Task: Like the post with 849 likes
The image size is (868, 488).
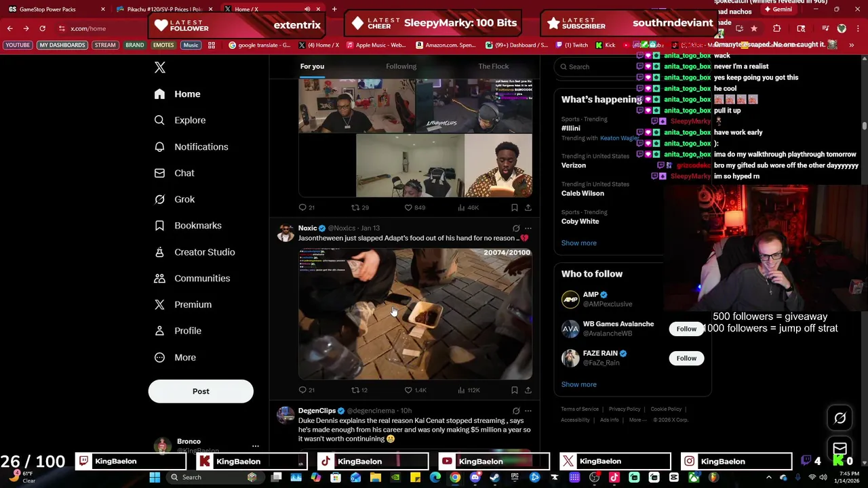Action: (415, 207)
